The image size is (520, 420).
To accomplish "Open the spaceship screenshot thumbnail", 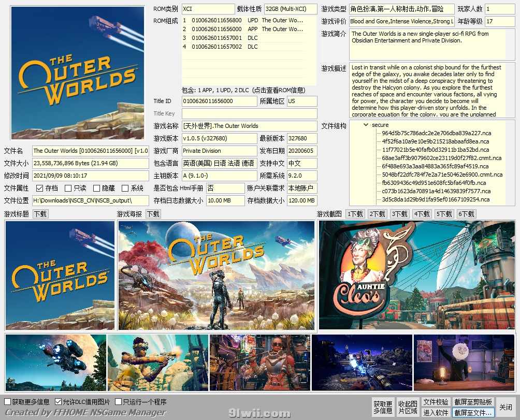I will click(56, 363).
